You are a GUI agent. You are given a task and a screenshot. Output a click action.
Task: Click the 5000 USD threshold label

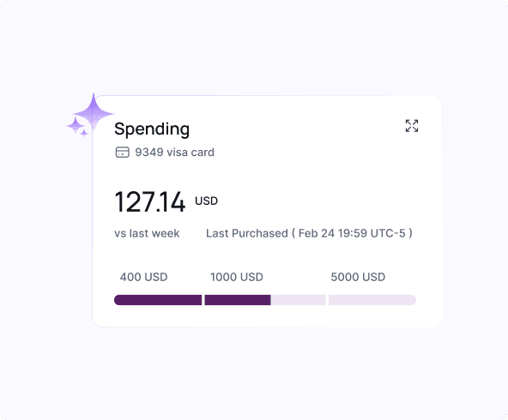pos(358,277)
